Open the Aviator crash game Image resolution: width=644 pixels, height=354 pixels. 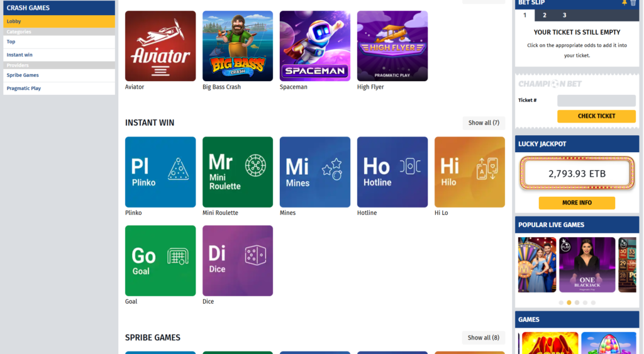(x=160, y=46)
